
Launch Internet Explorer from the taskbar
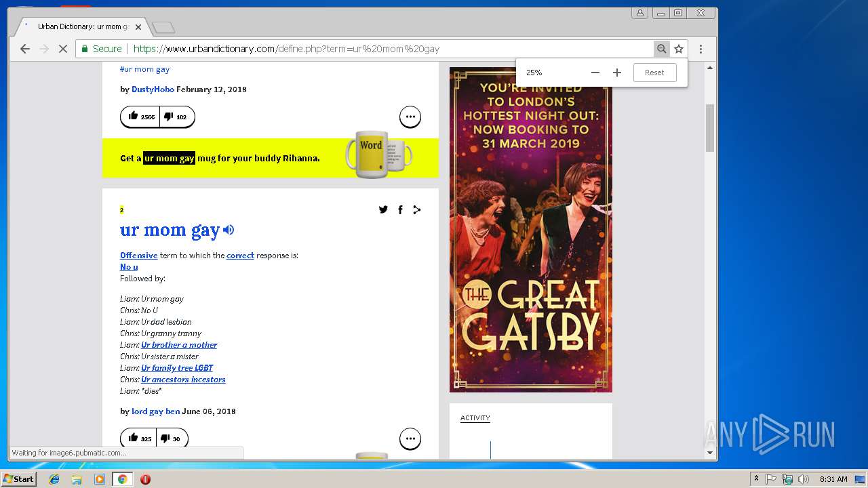click(54, 479)
